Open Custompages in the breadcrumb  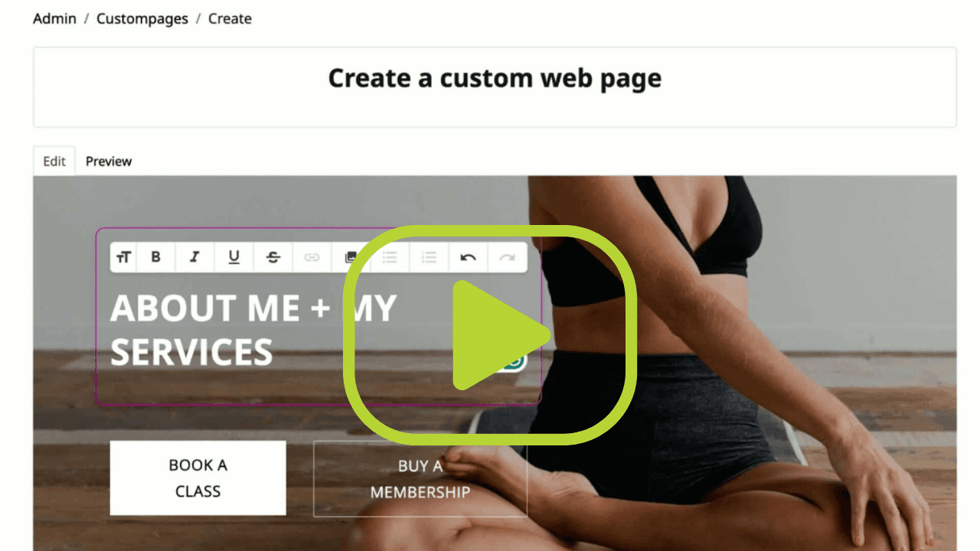click(142, 18)
